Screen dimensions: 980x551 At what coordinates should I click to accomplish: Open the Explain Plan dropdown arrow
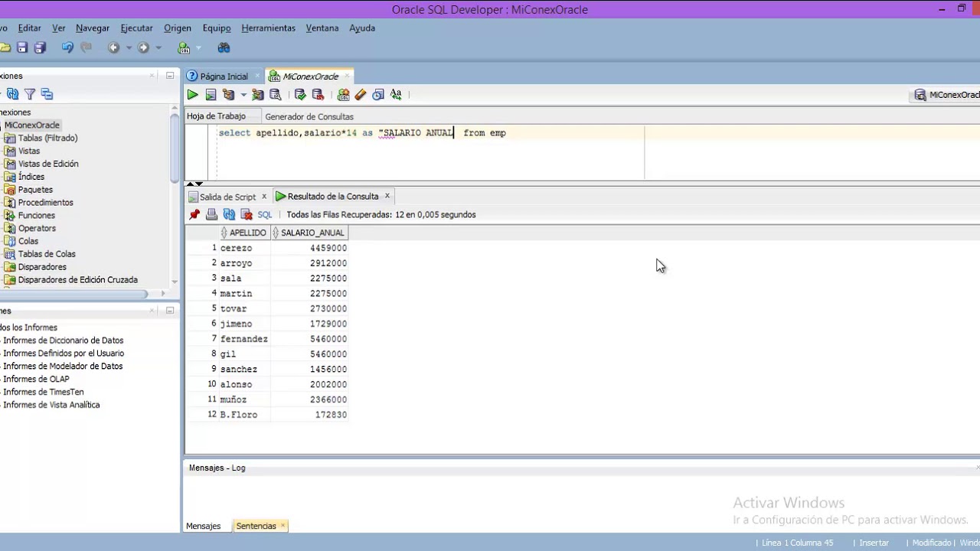tap(243, 95)
